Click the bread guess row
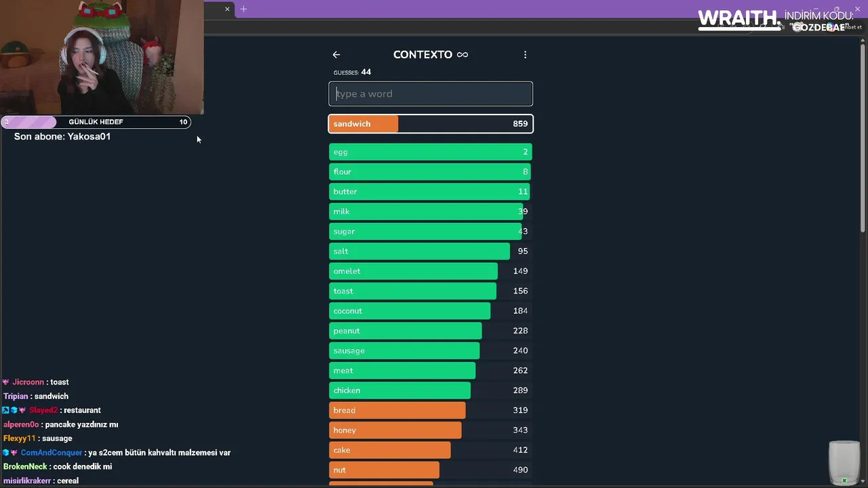This screenshot has height=488, width=868. click(x=431, y=410)
